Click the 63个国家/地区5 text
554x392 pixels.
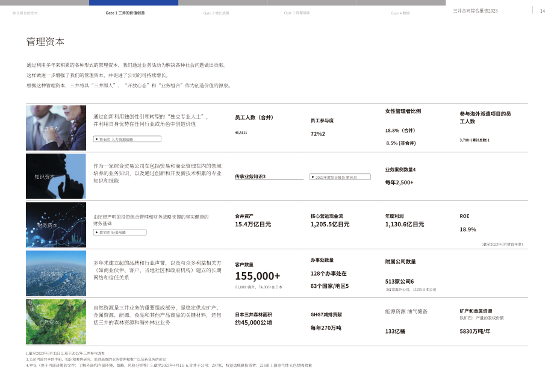[329, 286]
